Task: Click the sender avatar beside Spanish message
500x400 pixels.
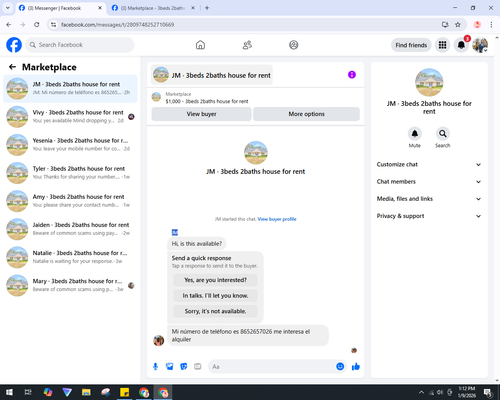Action: point(159,341)
